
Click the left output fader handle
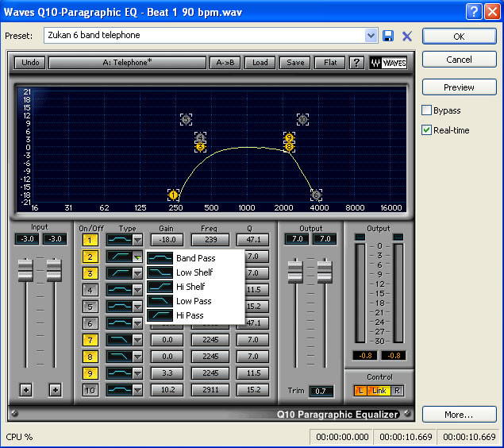(x=295, y=272)
